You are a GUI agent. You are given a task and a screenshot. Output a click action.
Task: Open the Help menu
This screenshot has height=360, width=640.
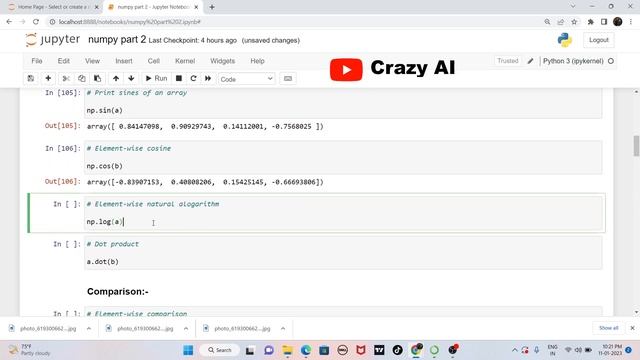click(258, 61)
